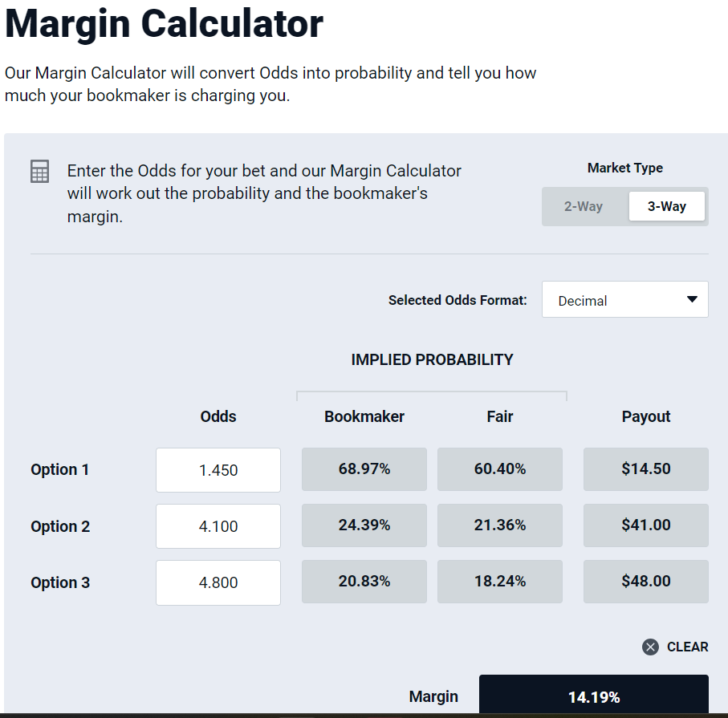The image size is (728, 718).
Task: Click the Option 2 bookmaker probability 24.39%
Action: pos(364,525)
